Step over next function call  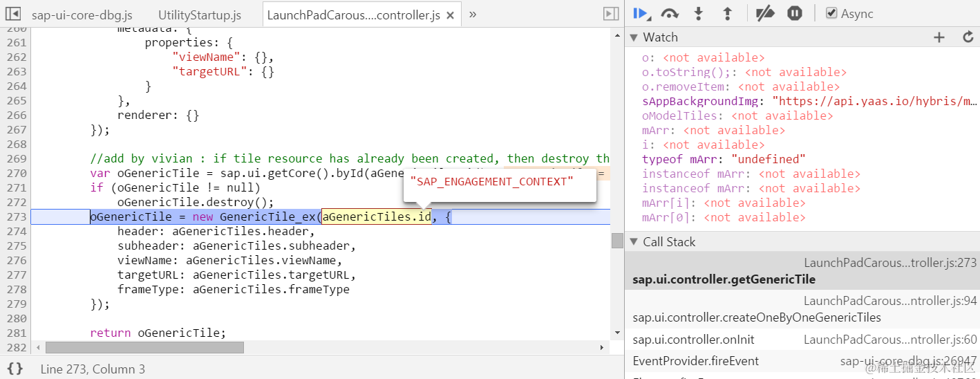click(670, 13)
